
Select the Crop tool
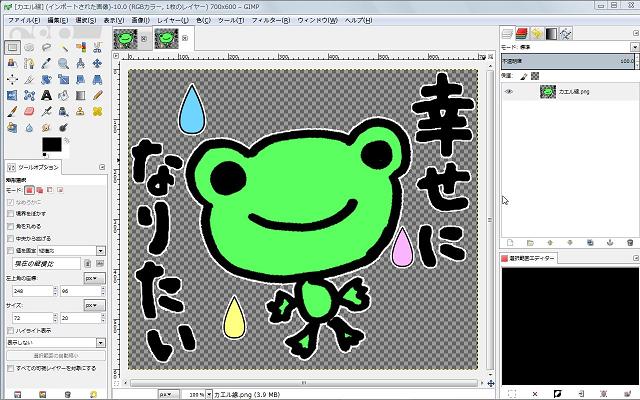(x=29, y=79)
